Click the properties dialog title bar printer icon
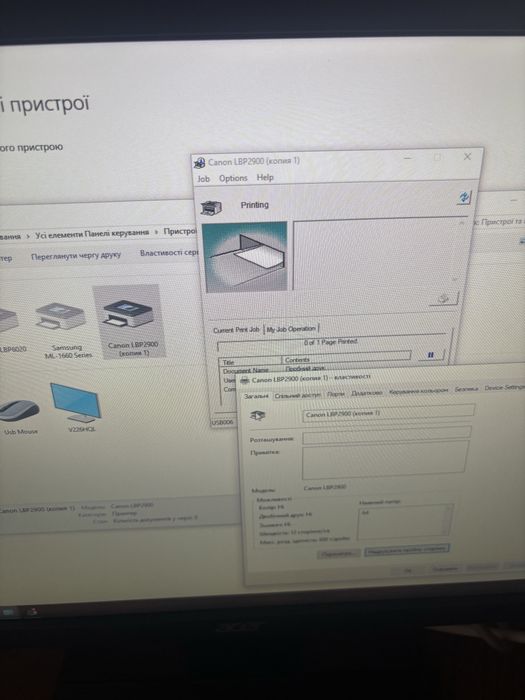This screenshot has height=700, width=525. click(245, 380)
